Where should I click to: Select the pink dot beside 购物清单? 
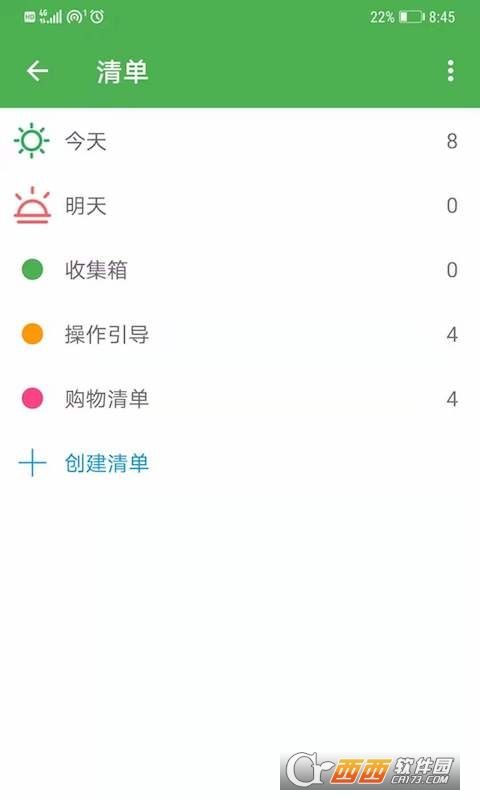pos(32,398)
